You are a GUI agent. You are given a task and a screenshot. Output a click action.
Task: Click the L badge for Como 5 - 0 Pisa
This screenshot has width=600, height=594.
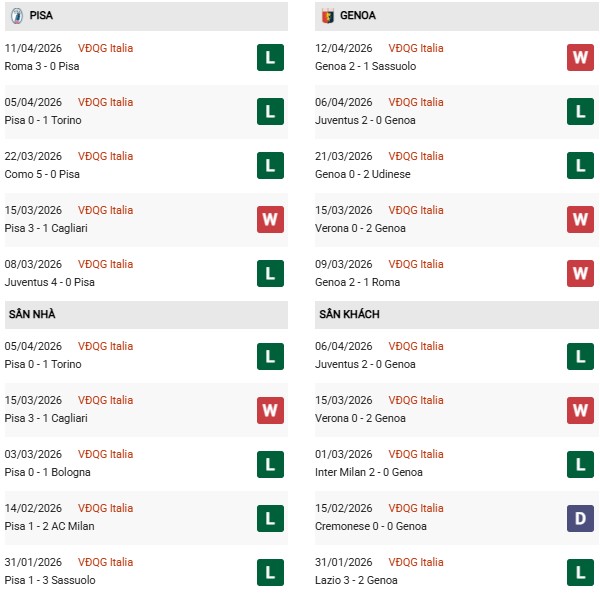coord(271,165)
